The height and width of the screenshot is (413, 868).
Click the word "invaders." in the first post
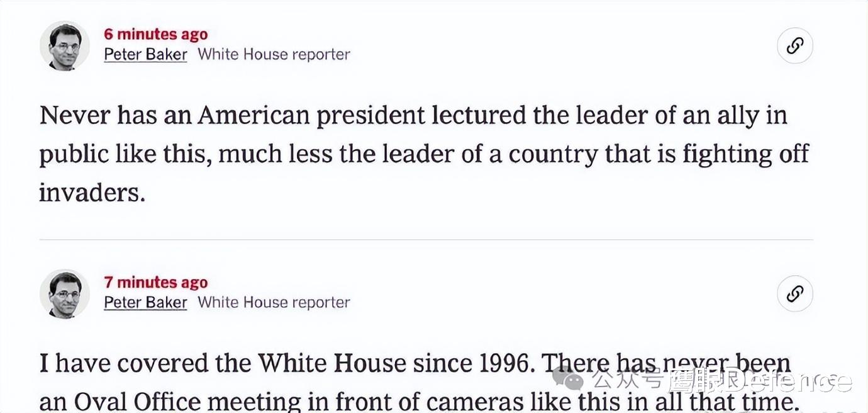92,193
